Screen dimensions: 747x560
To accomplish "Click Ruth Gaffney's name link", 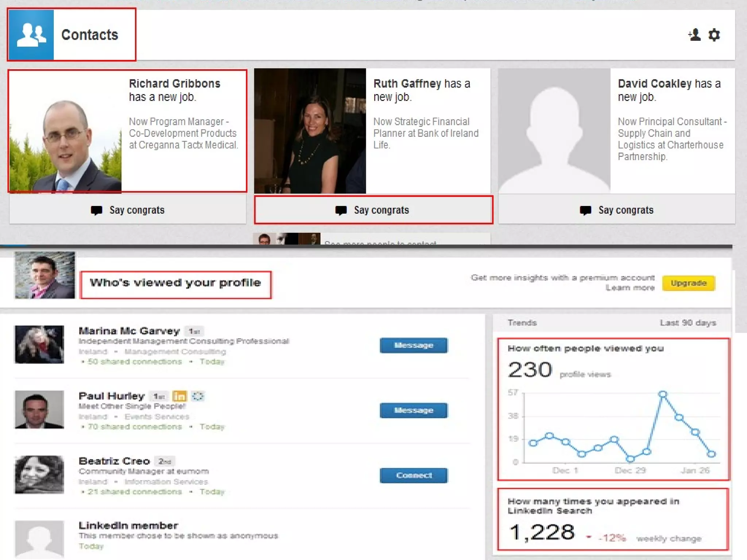I will 407,84.
